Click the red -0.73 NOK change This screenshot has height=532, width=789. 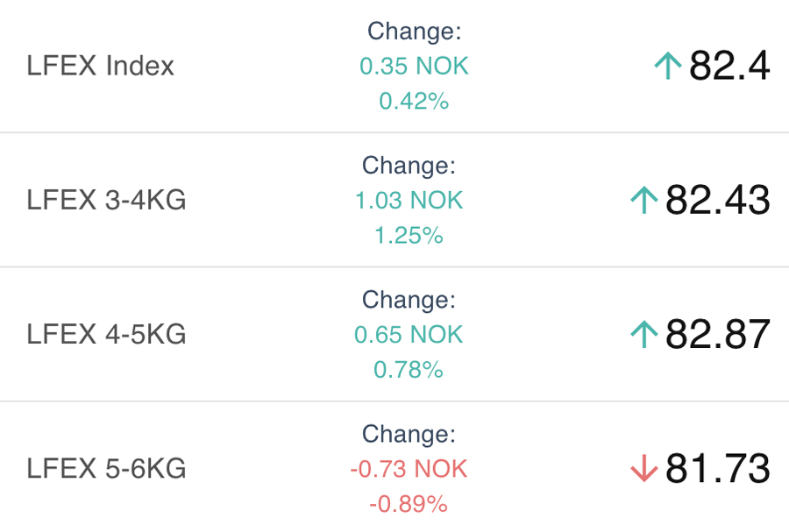(x=409, y=469)
